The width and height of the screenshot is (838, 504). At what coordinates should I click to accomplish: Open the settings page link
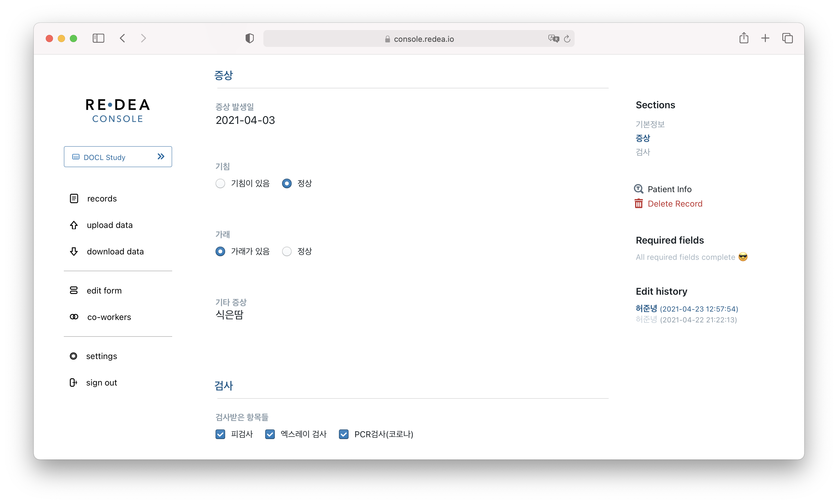click(101, 356)
